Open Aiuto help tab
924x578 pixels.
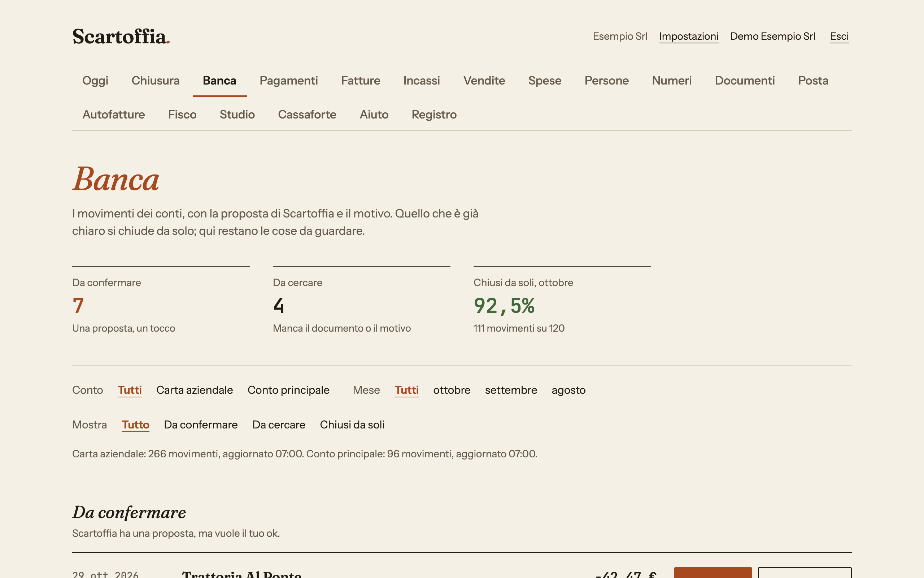[x=374, y=114]
